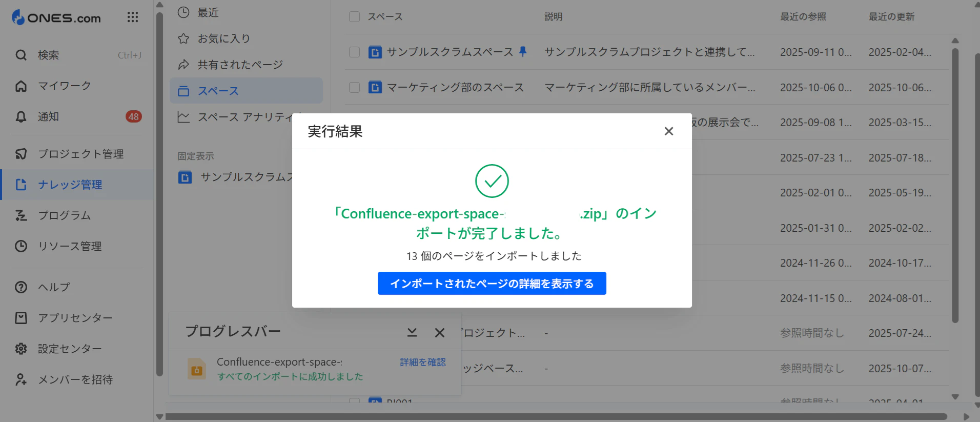
Task: Click the zip file icon in progress panel
Action: point(197,369)
